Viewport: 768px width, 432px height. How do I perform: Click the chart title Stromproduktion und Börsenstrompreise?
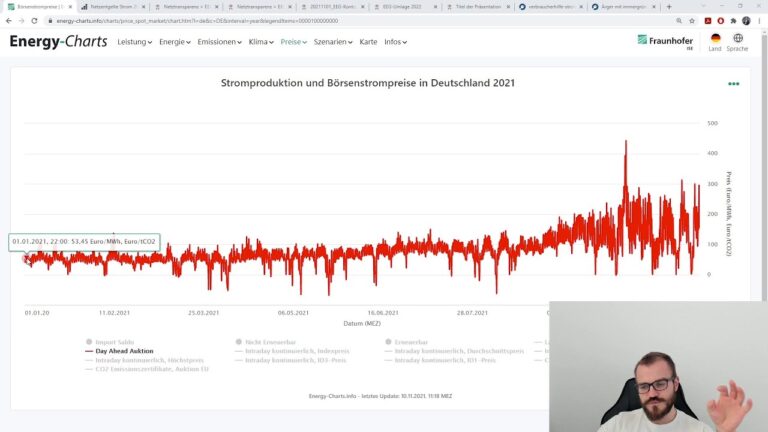(x=367, y=83)
